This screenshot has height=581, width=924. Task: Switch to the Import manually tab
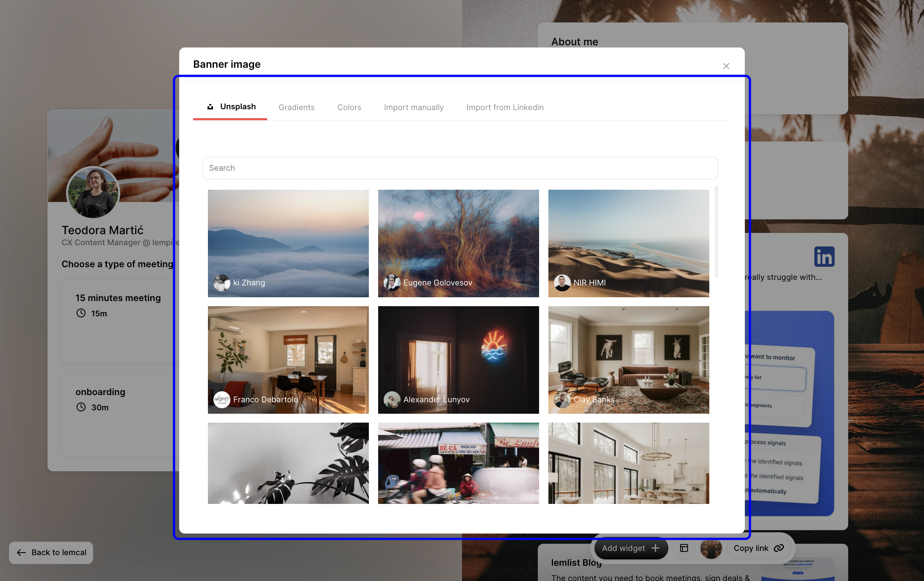[413, 107]
